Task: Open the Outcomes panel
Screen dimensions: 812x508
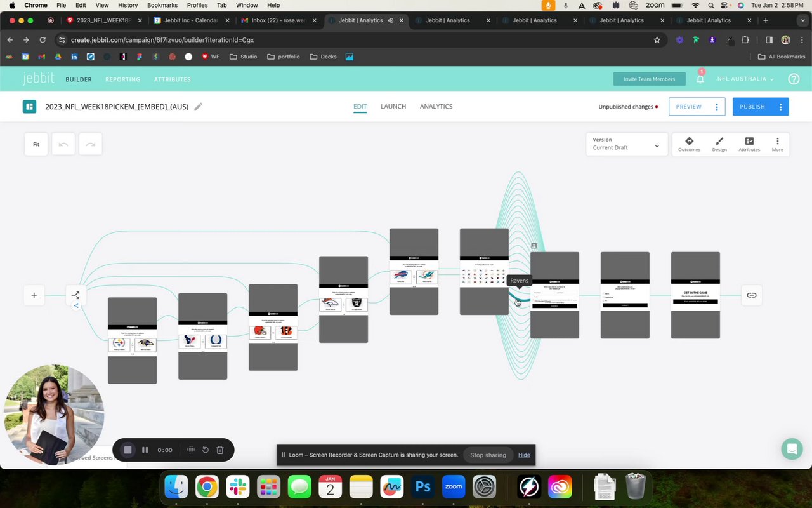Action: (689, 144)
